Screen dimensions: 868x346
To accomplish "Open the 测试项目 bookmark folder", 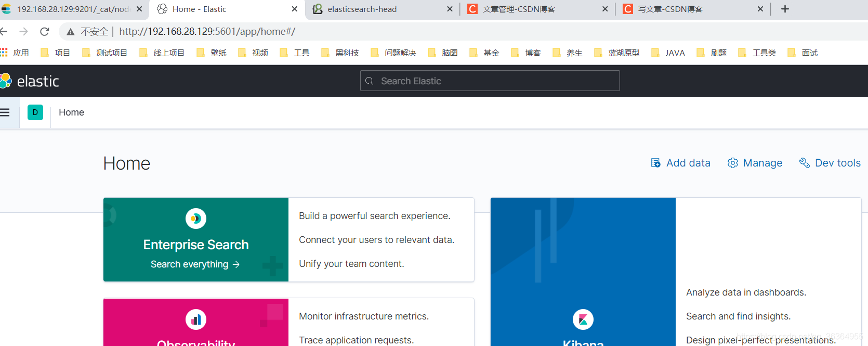I will coord(105,53).
